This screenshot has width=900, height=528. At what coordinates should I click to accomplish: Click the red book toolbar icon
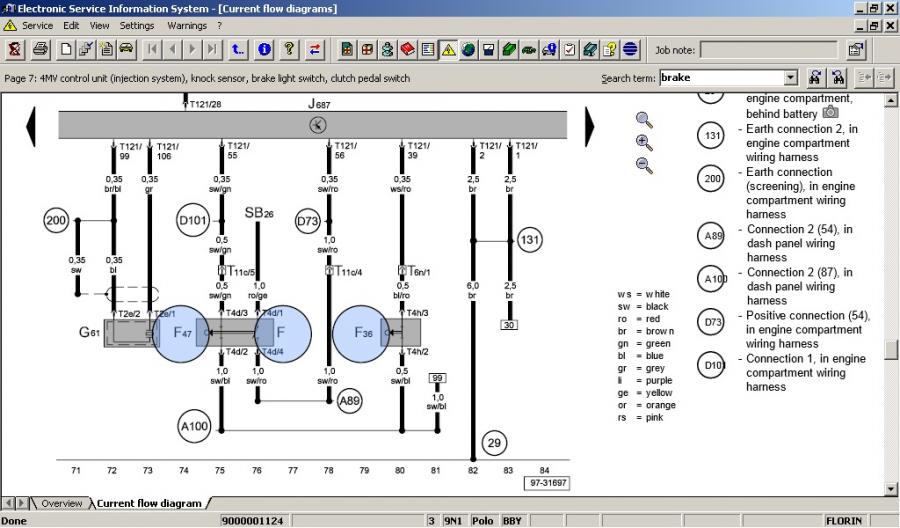pos(408,49)
